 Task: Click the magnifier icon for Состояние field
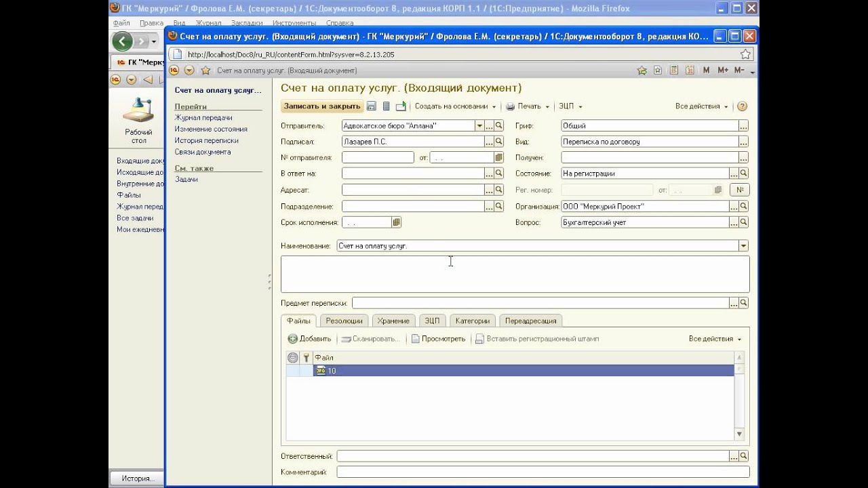point(744,174)
